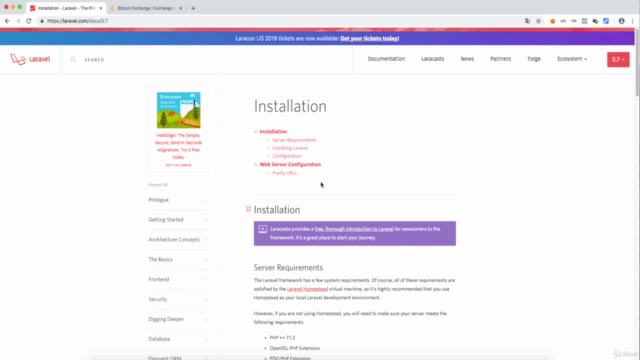Expand the Digging Deeper section
Image resolution: width=640 pixels, height=360 pixels.
pos(178,319)
